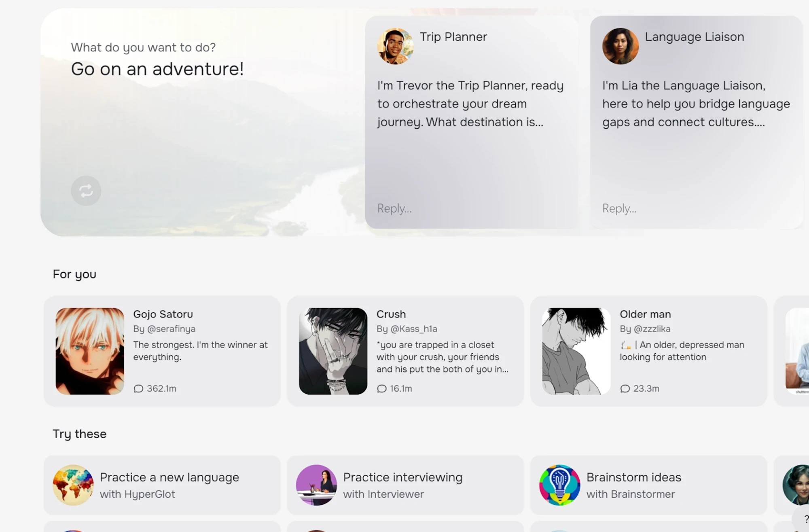Click Language Liaison avatar image
This screenshot has width=809, height=532.
click(620, 46)
